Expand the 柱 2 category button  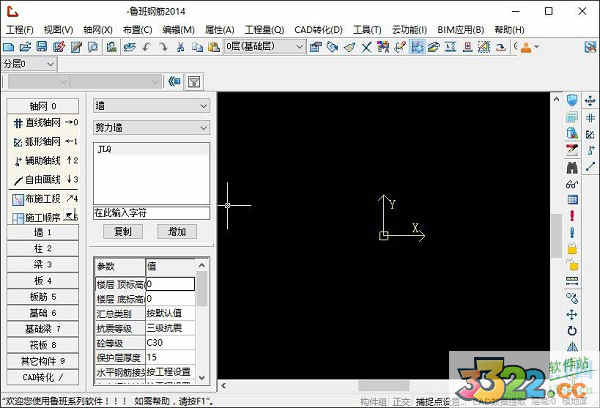pos(43,248)
